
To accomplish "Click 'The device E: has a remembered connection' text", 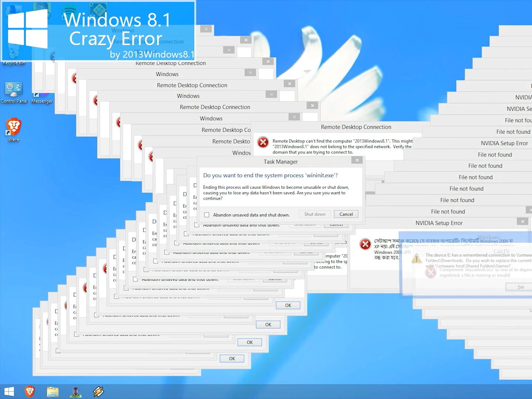I will coord(478,260).
